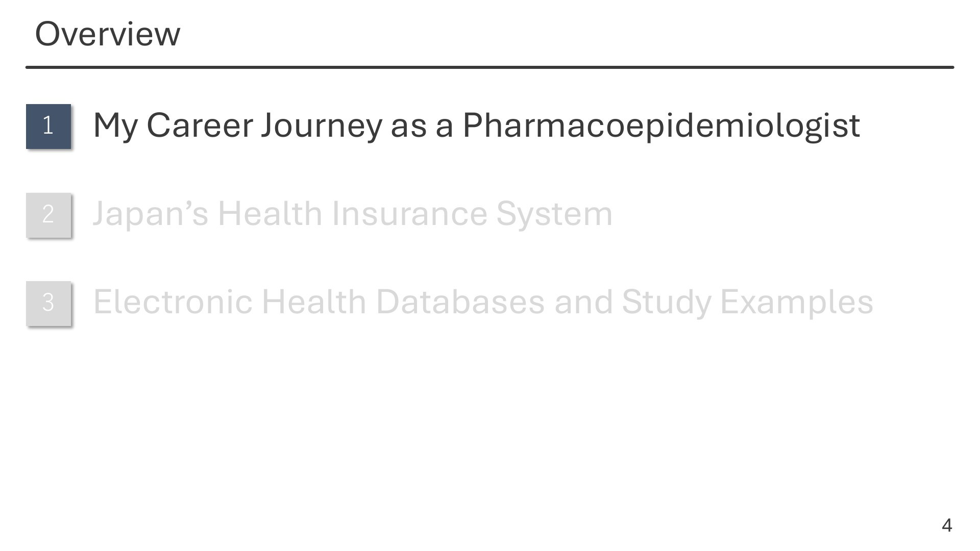Image resolution: width=980 pixels, height=551 pixels.
Task: Click the word "Japan's" in item two
Action: click(x=151, y=214)
